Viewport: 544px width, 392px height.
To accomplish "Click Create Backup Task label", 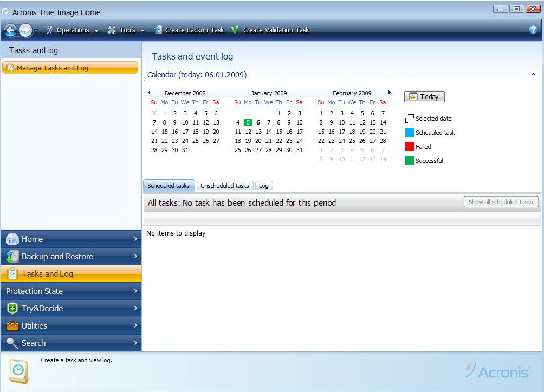I will coord(195,30).
